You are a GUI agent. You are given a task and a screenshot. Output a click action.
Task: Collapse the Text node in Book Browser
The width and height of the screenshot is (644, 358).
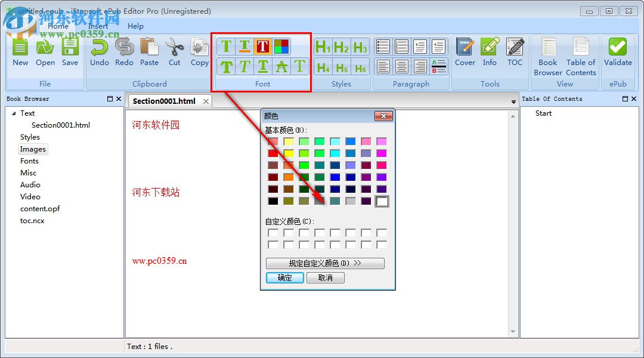click(14, 113)
